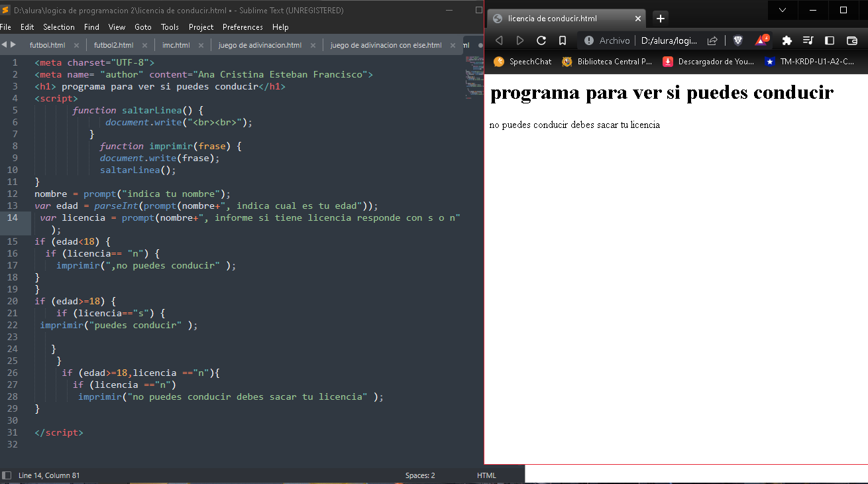Open the Tools menu
Screen dimensions: 868x484
[x=170, y=27]
